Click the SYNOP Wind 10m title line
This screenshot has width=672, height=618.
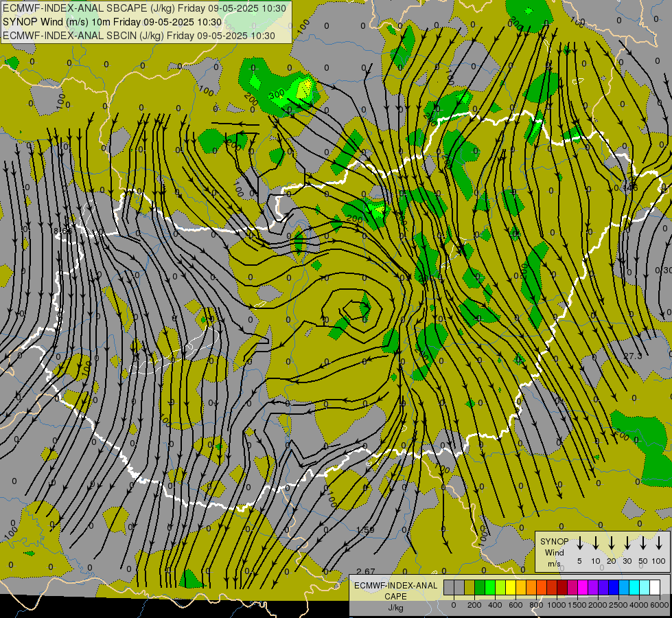click(x=113, y=22)
